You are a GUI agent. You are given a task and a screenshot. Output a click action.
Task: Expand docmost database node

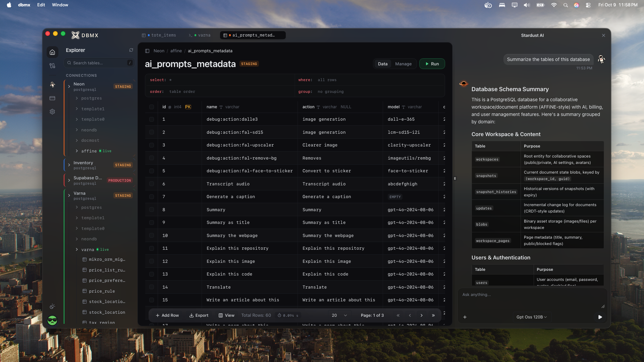pos(77,140)
